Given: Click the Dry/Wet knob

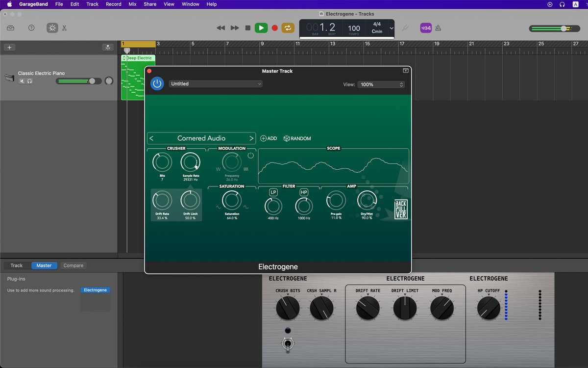Looking at the screenshot, I should coord(367,200).
